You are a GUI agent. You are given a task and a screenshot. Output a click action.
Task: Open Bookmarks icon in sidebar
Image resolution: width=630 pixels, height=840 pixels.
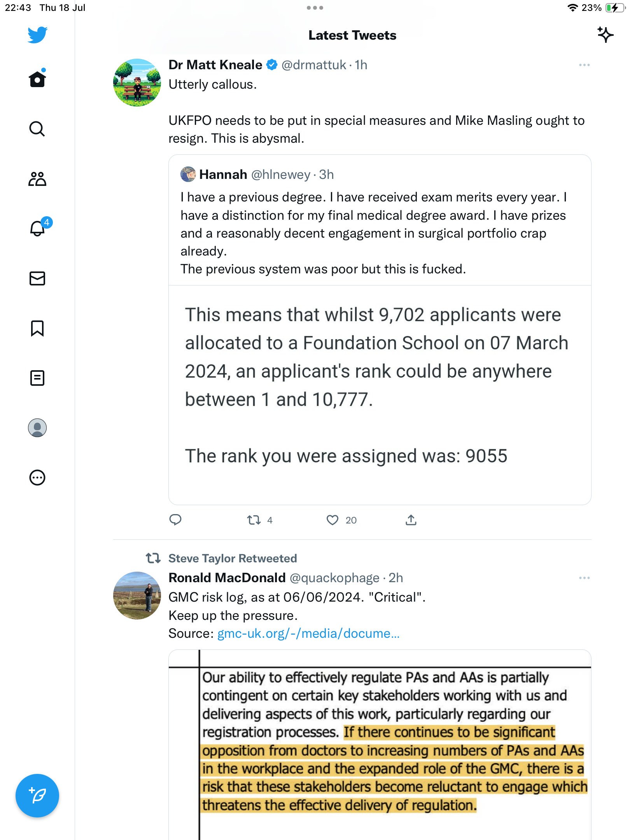point(37,328)
